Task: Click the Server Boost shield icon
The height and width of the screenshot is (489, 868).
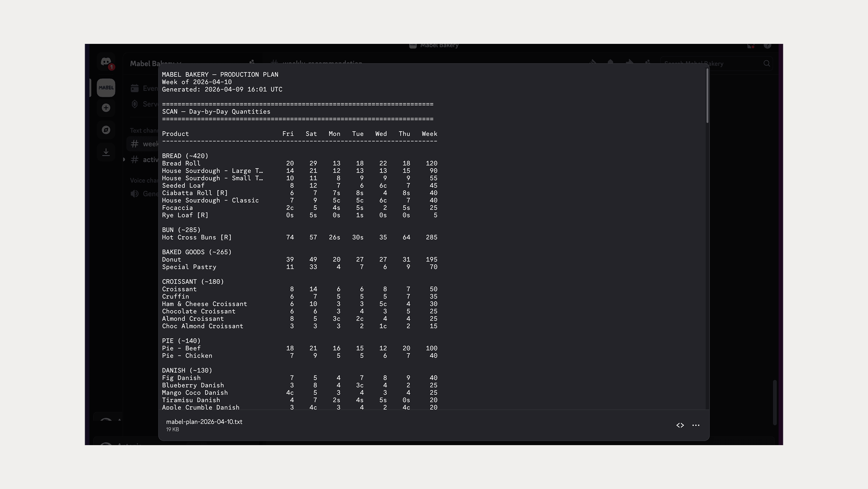Action: tap(135, 104)
